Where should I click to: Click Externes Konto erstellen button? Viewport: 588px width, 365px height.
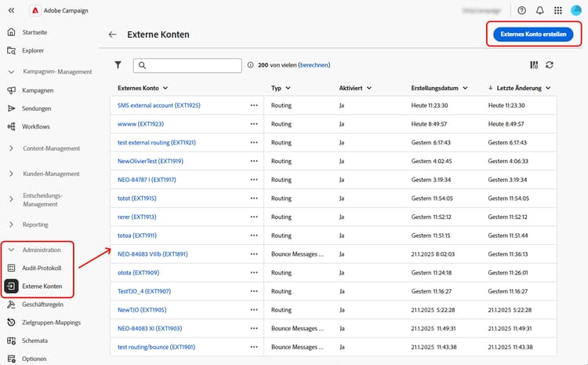532,35
